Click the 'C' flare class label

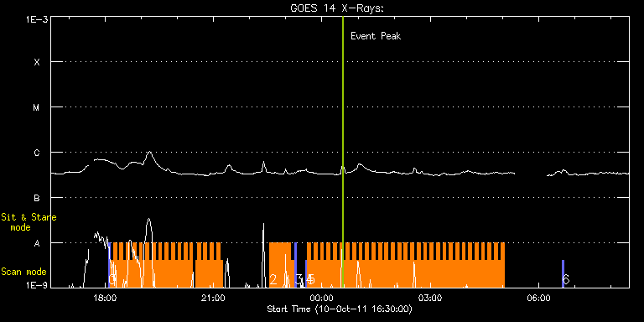[x=37, y=153]
